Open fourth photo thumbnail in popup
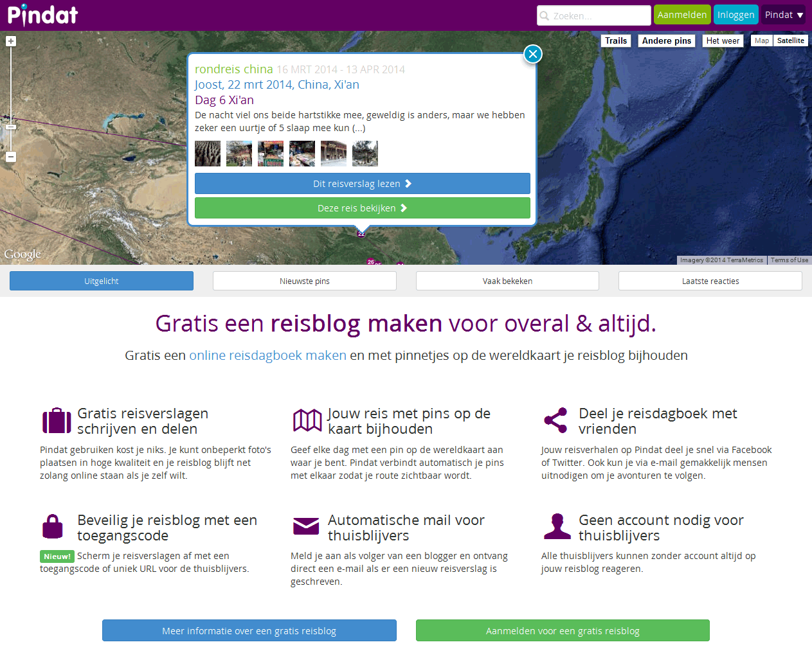Image resolution: width=812 pixels, height=658 pixels. pos(302,154)
